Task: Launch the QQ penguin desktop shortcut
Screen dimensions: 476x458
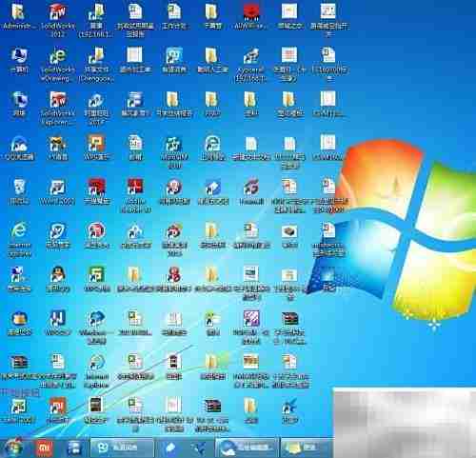Action: coord(58,279)
